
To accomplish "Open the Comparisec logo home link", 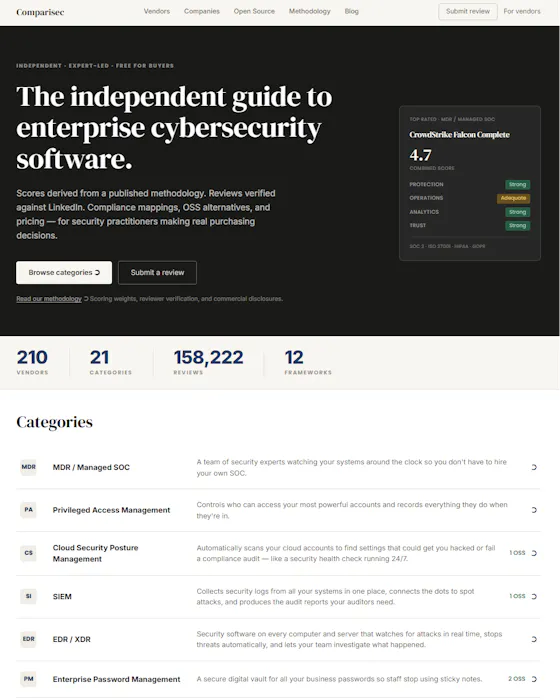I will pyautogui.click(x=40, y=12).
